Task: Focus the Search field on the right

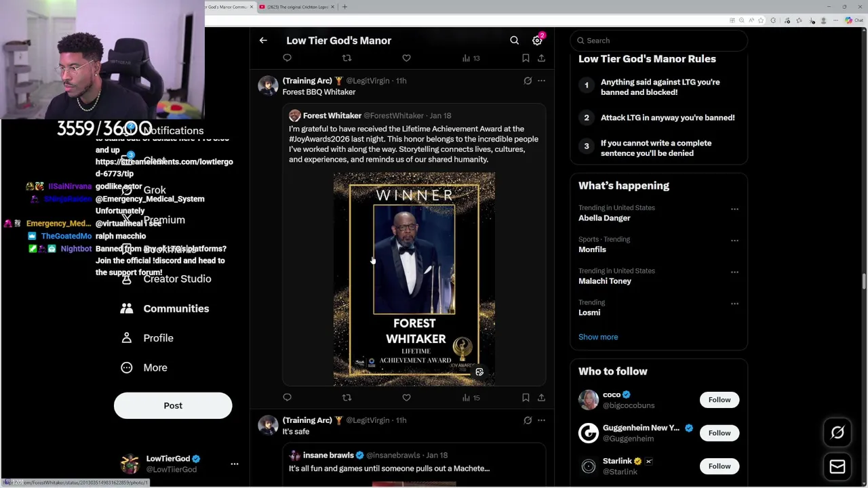Action: (x=658, y=41)
